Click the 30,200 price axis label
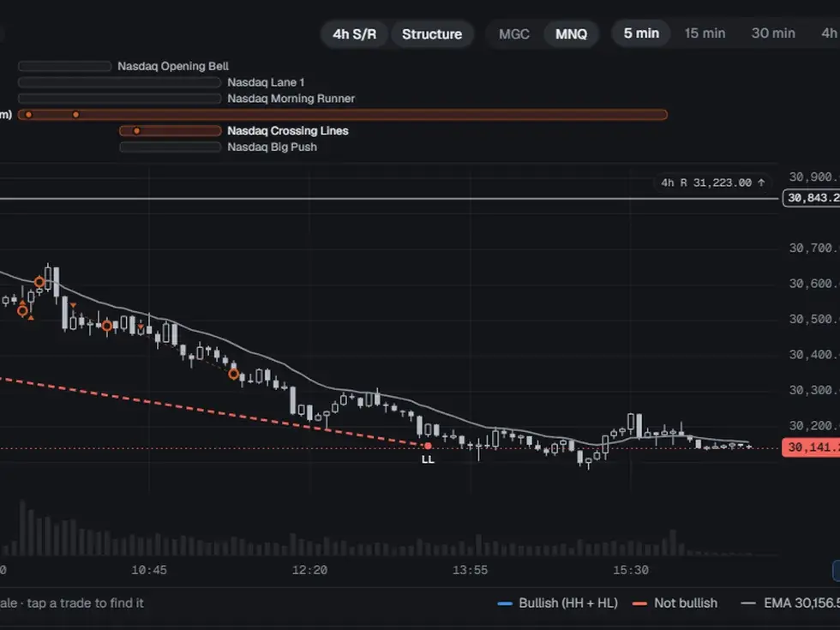840x630 pixels. click(813, 426)
